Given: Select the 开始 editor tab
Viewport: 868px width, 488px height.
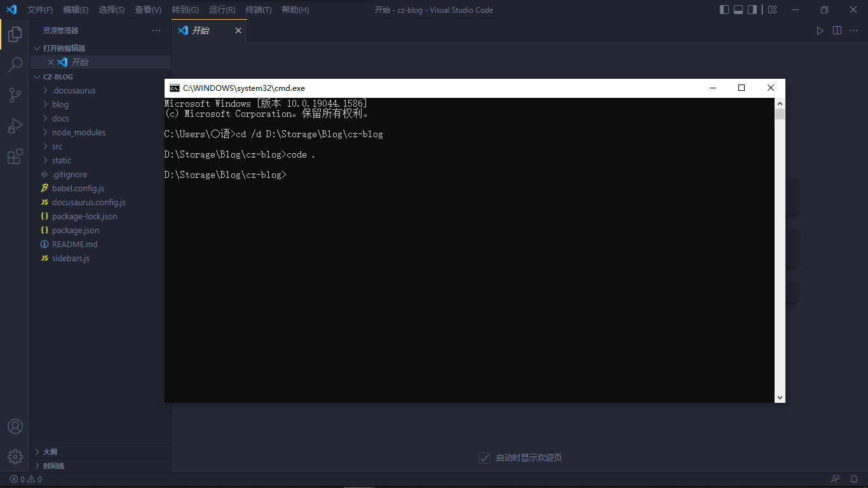Looking at the screenshot, I should click(209, 30).
